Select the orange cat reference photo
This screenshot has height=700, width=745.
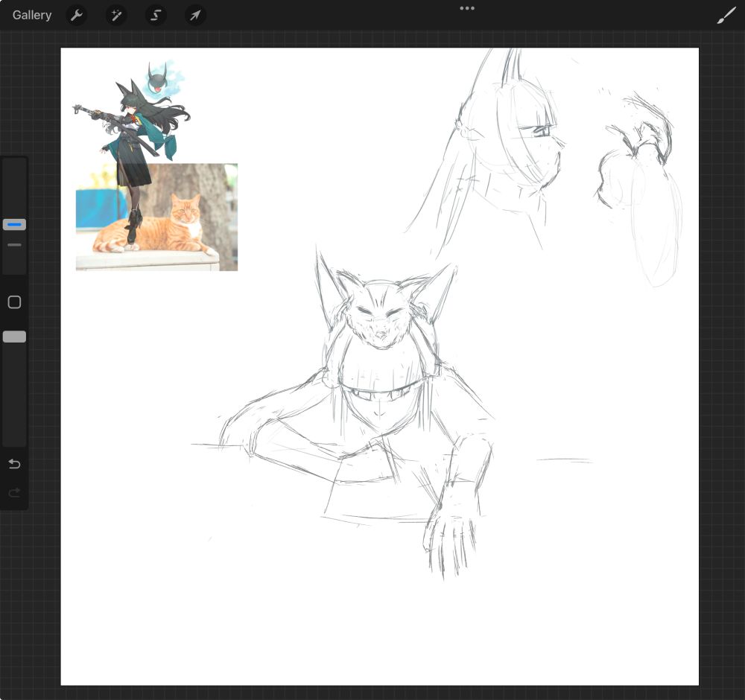pos(156,217)
